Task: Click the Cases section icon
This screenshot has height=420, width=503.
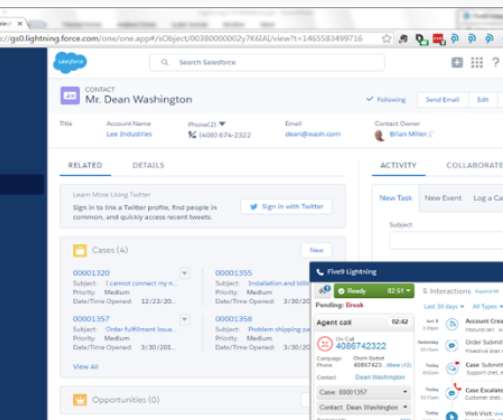Action: (80, 250)
